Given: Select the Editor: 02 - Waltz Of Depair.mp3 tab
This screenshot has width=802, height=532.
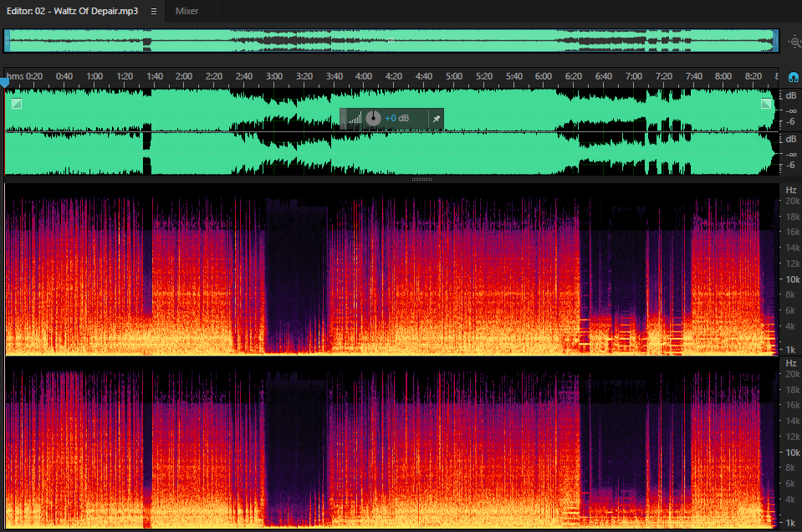Looking at the screenshot, I should (x=72, y=11).
